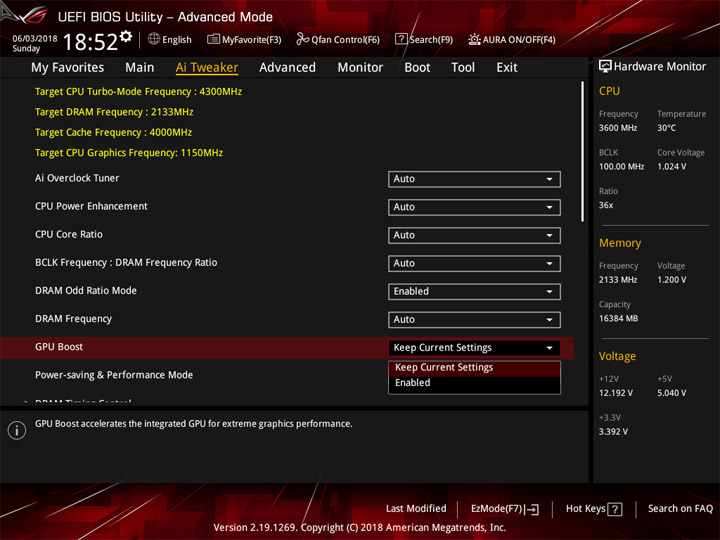
Task: Switch to the Boot tab
Action: click(x=417, y=68)
